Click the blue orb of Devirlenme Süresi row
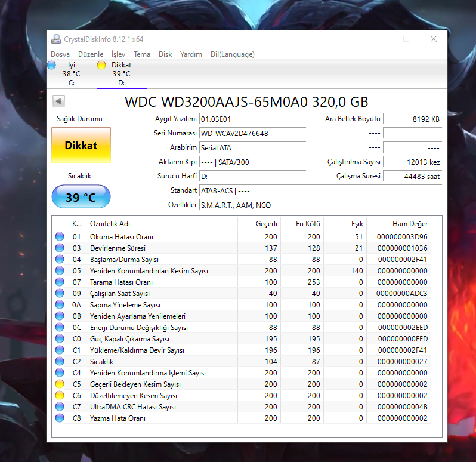Viewport: 476px width, 462px height. [x=60, y=248]
